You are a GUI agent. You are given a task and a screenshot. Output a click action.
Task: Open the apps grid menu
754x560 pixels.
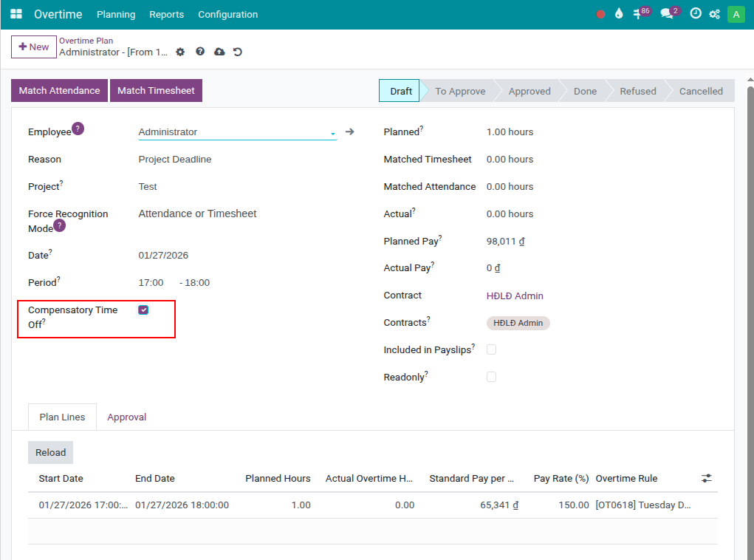click(16, 14)
